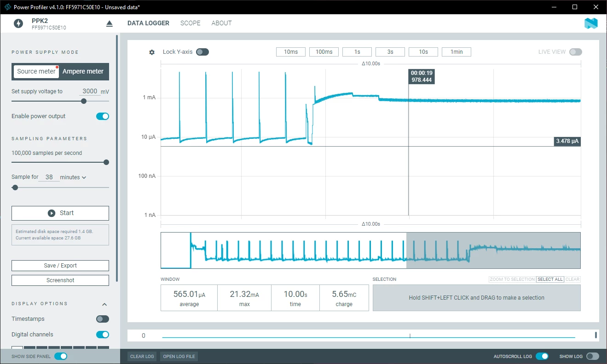Screen dimensions: 607x364
Task: Click the Save / Export button
Action: point(60,266)
